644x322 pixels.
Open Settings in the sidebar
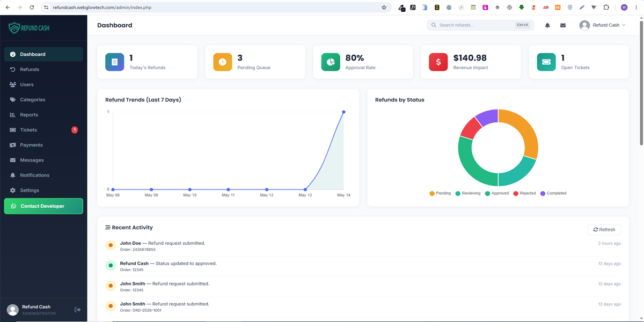click(43, 190)
